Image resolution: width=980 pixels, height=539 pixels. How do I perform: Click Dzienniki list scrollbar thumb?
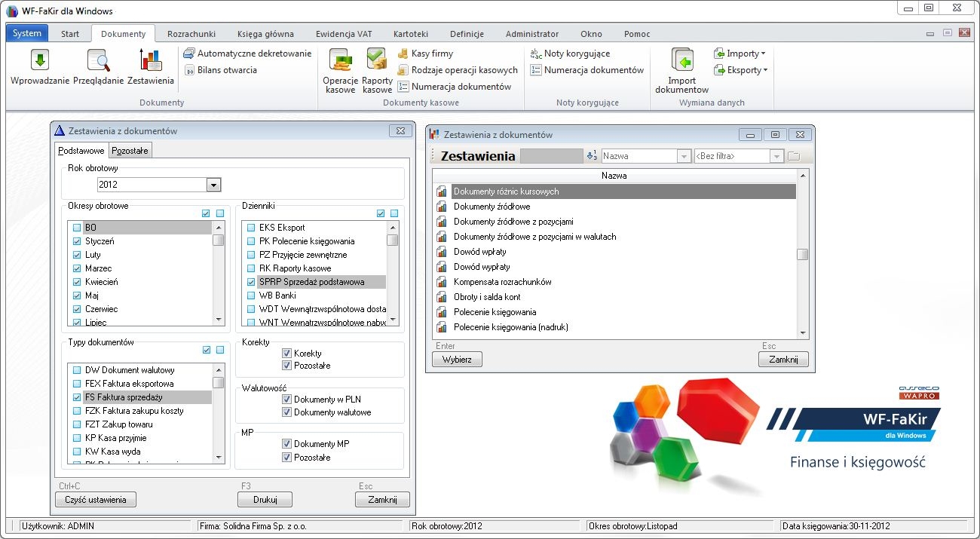(x=393, y=240)
